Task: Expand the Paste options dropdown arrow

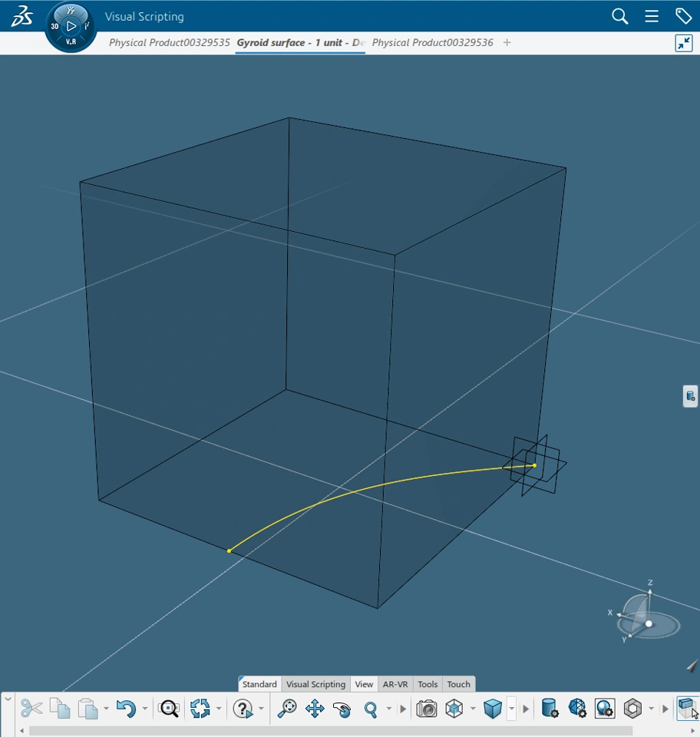Action: [x=106, y=709]
